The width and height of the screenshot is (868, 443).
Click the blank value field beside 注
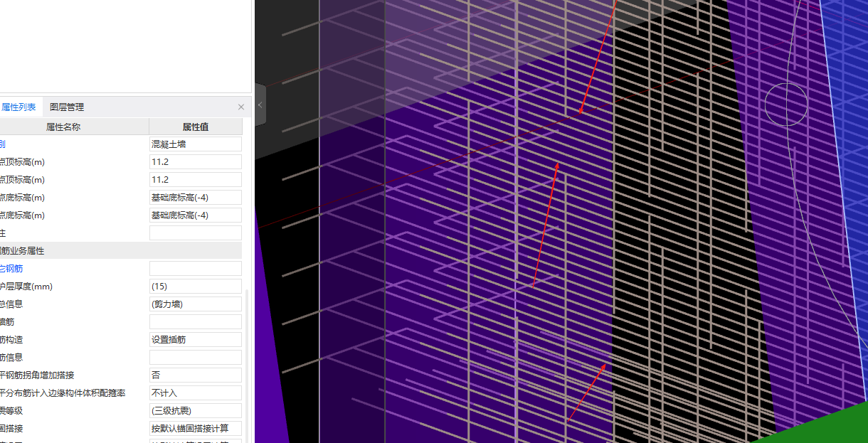point(196,233)
